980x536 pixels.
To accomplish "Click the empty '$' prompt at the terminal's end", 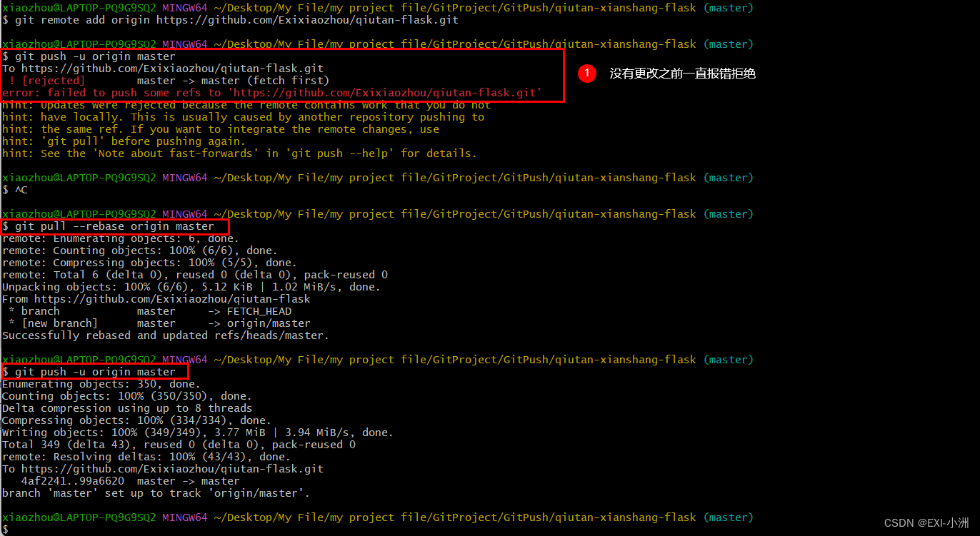I will coord(5,529).
